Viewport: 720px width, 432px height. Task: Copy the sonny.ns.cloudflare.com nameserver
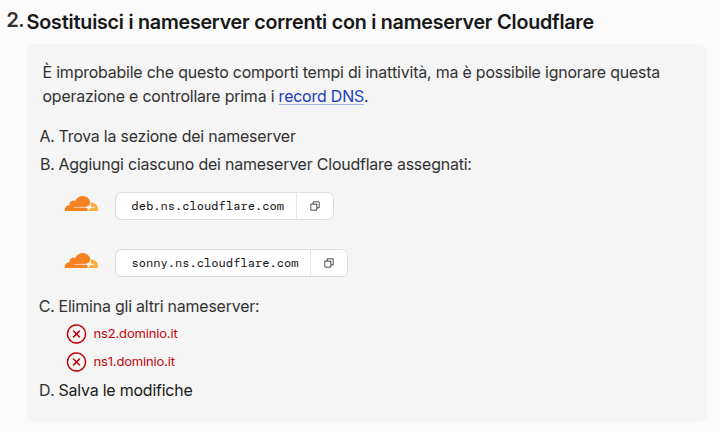point(329,263)
